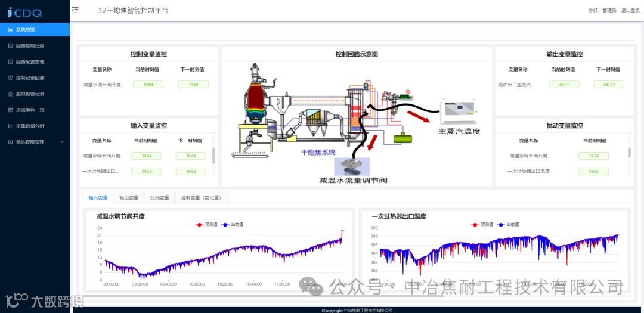Click the chart icon beside 系统总览
644x313 pixels.
10,30
